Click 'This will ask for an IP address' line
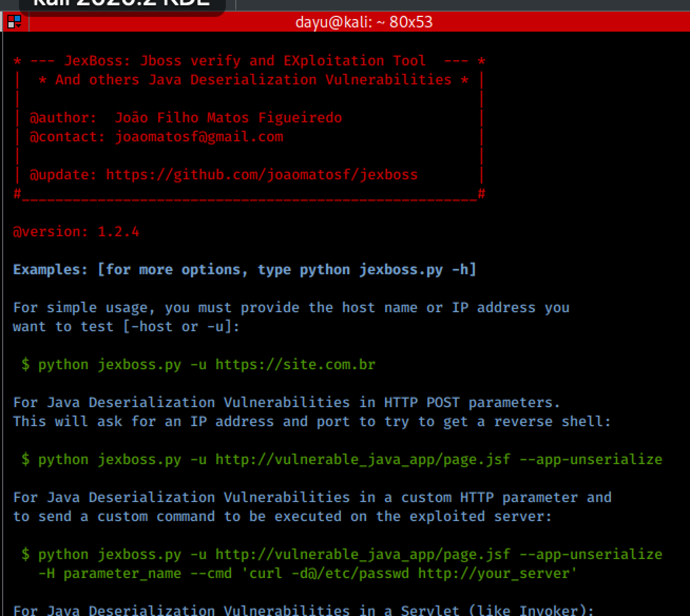Screen dimensions: 690x616 312,421
